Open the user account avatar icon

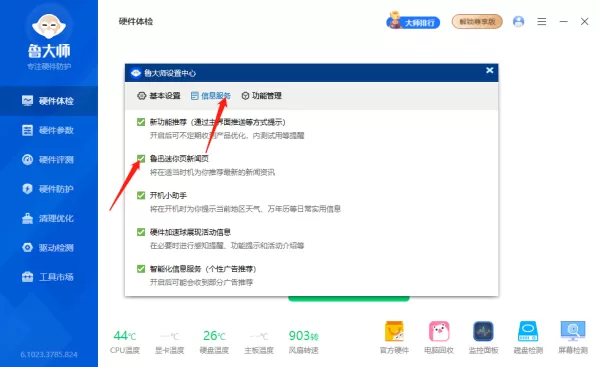tap(518, 21)
